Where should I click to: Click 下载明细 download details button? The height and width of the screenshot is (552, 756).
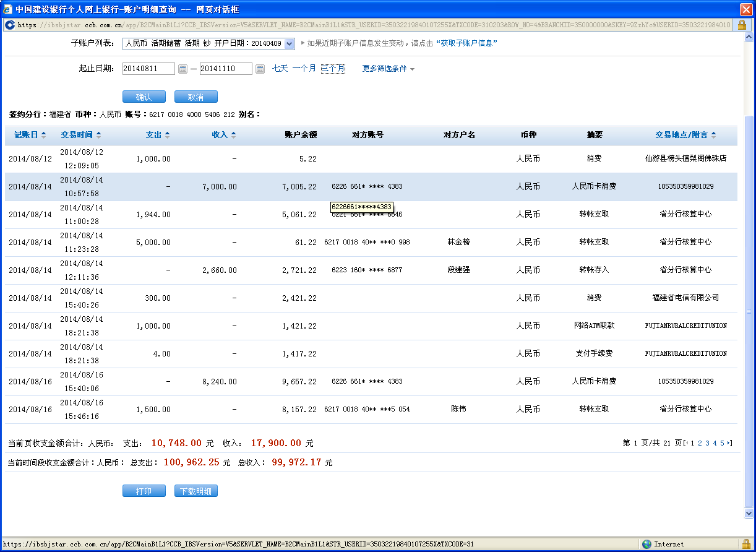pyautogui.click(x=195, y=491)
